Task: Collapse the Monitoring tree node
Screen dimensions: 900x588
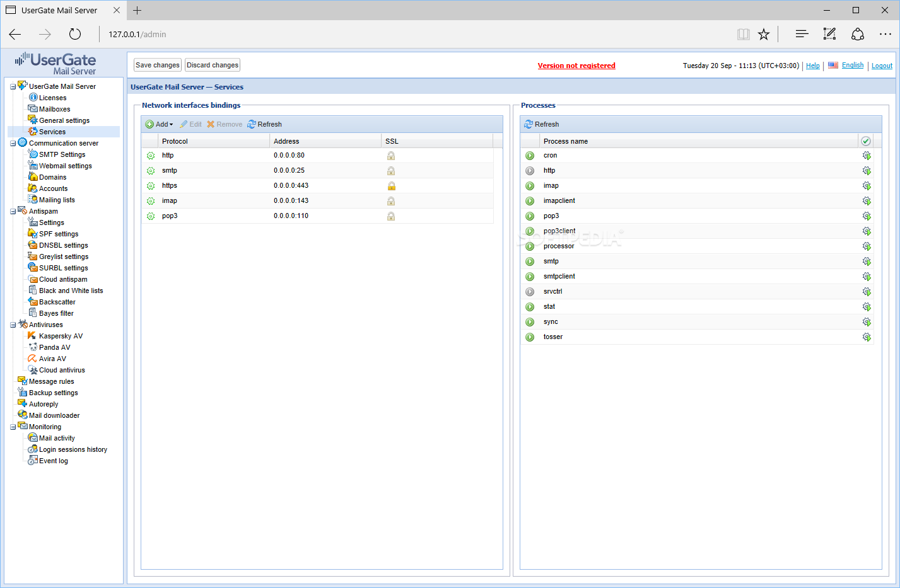Action: point(13,427)
